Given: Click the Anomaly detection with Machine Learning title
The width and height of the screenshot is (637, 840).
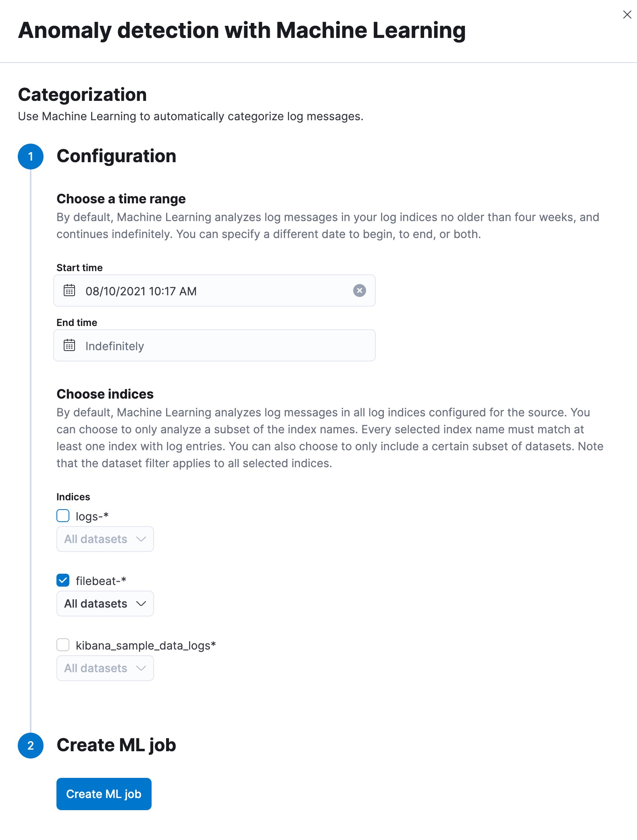Looking at the screenshot, I should pos(242,30).
